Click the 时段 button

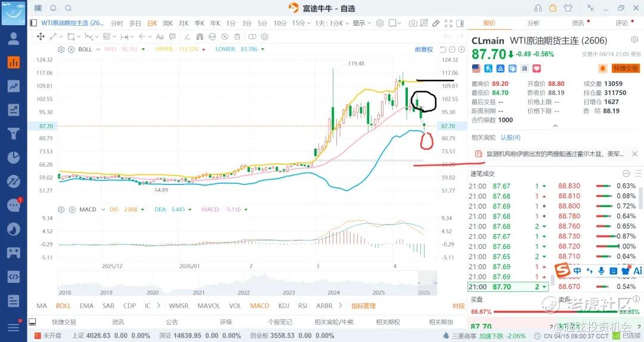tap(459, 306)
